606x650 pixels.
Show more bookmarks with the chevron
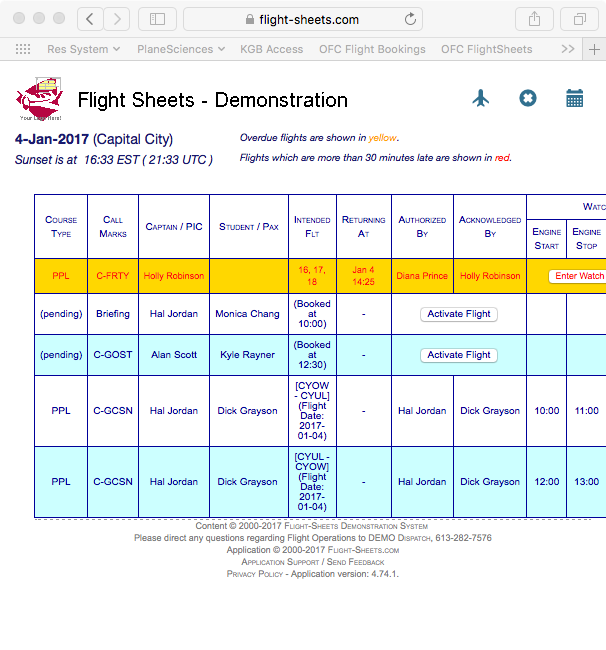(x=568, y=49)
